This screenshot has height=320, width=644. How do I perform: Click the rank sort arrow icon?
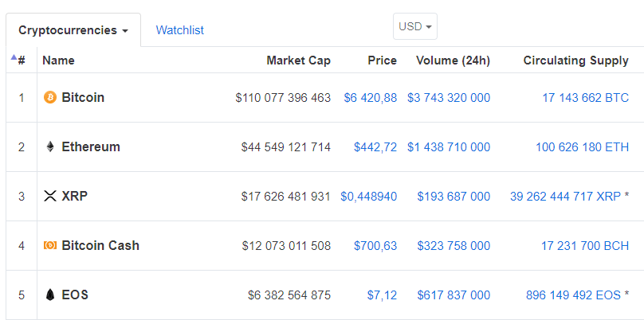(x=14, y=58)
